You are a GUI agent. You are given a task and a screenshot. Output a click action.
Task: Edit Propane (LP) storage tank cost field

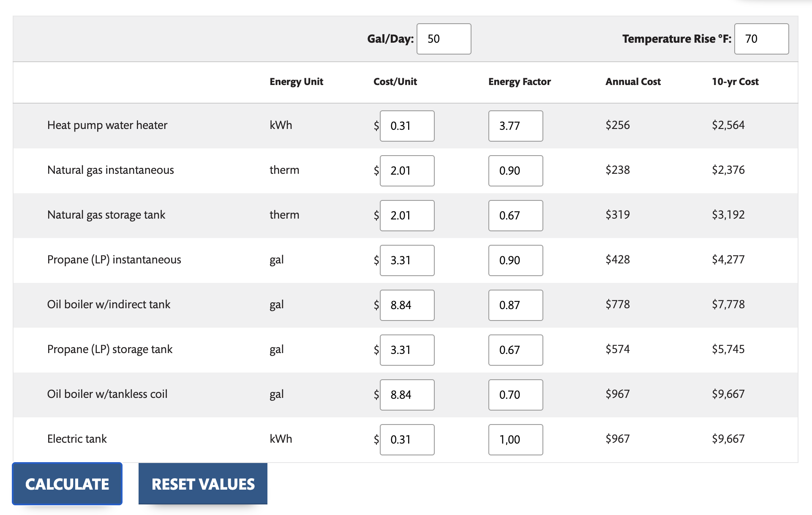point(407,350)
